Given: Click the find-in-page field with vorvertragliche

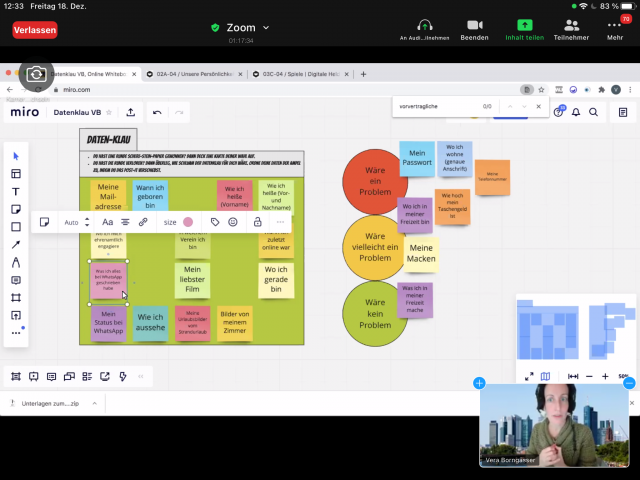Looking at the screenshot, I should coord(437,107).
